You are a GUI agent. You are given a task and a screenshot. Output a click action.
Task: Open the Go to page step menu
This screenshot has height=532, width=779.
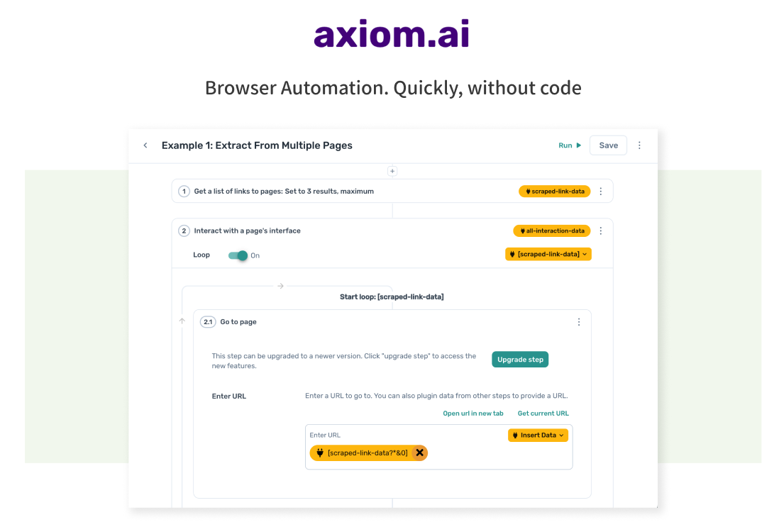pos(578,321)
